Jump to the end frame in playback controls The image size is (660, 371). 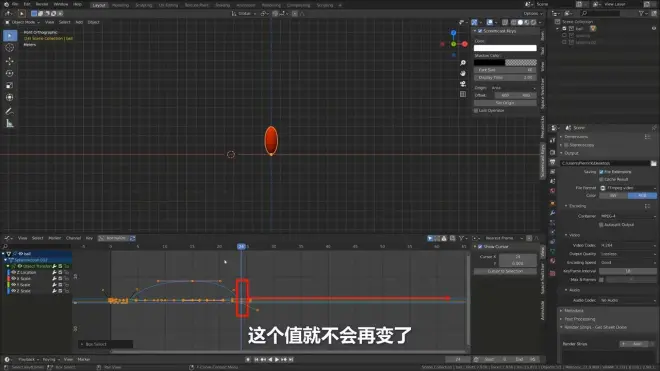(x=291, y=360)
